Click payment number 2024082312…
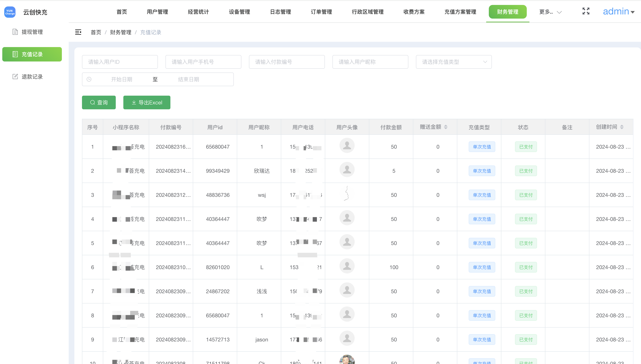 (x=173, y=195)
